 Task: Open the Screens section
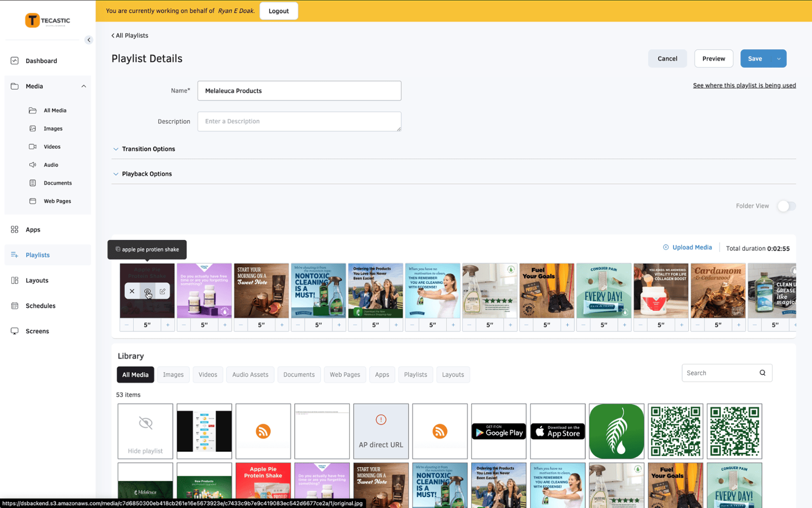click(37, 331)
